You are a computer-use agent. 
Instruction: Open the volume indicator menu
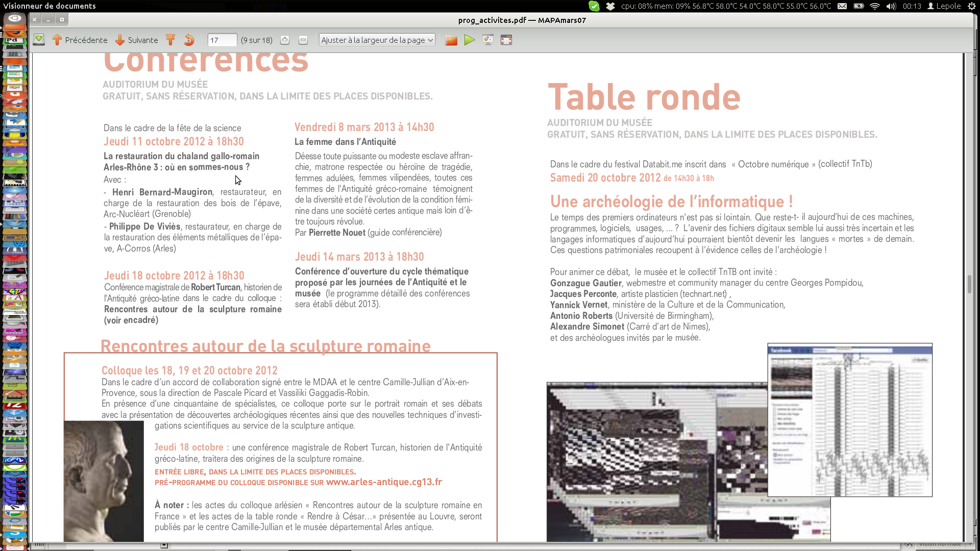click(891, 6)
